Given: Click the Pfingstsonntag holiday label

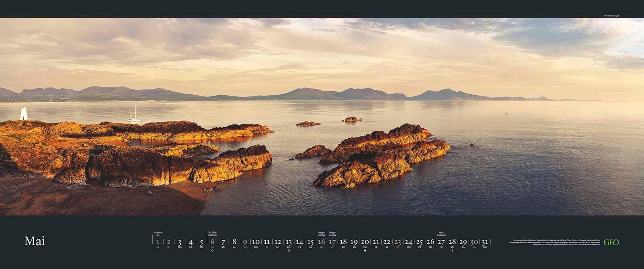Looking at the screenshot, I should [x=321, y=234].
